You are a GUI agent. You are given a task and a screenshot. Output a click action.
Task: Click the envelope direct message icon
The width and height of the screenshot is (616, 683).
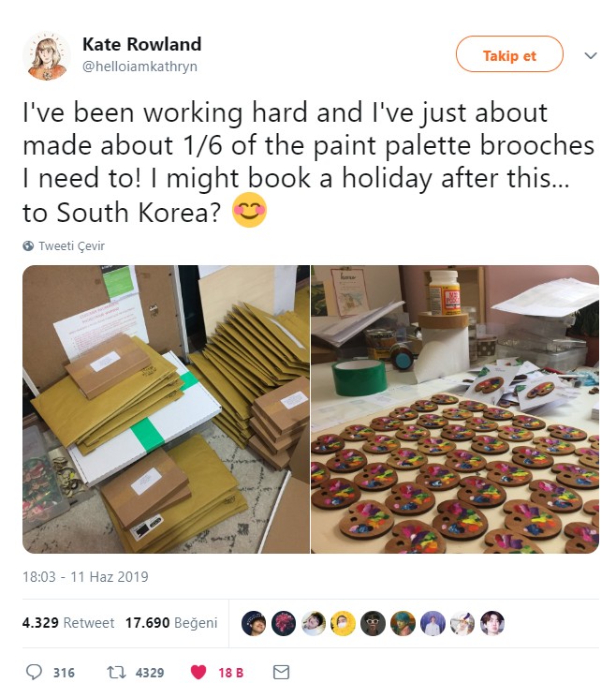(281, 672)
